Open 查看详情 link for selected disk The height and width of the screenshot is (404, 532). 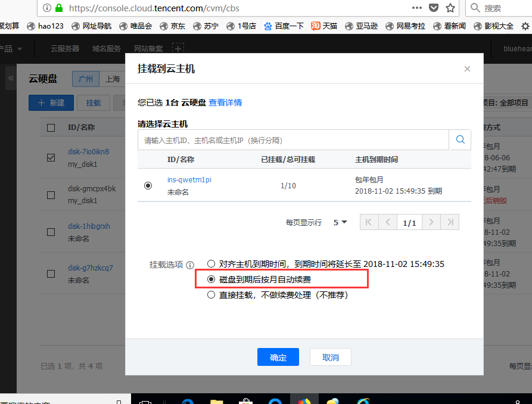[225, 102]
